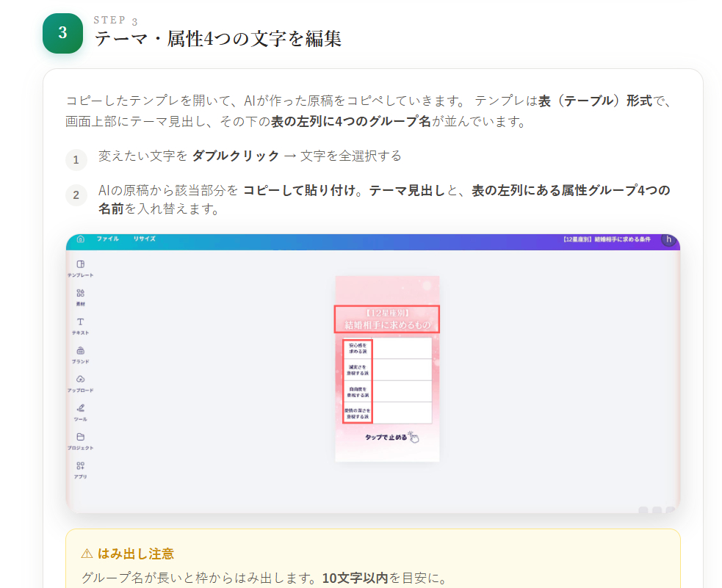Click the ダブルクリック bold text
722x588 pixels.
click(235, 156)
